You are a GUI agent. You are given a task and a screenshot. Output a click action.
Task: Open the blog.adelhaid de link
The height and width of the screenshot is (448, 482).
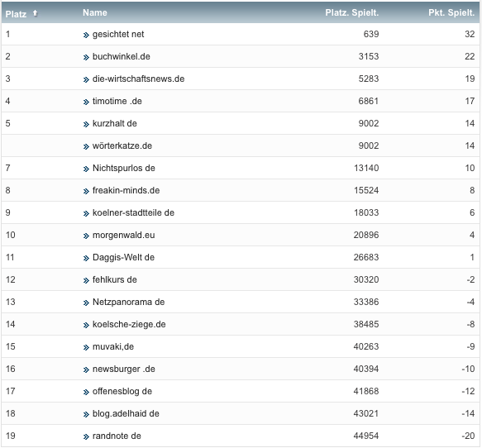pyautogui.click(x=126, y=413)
